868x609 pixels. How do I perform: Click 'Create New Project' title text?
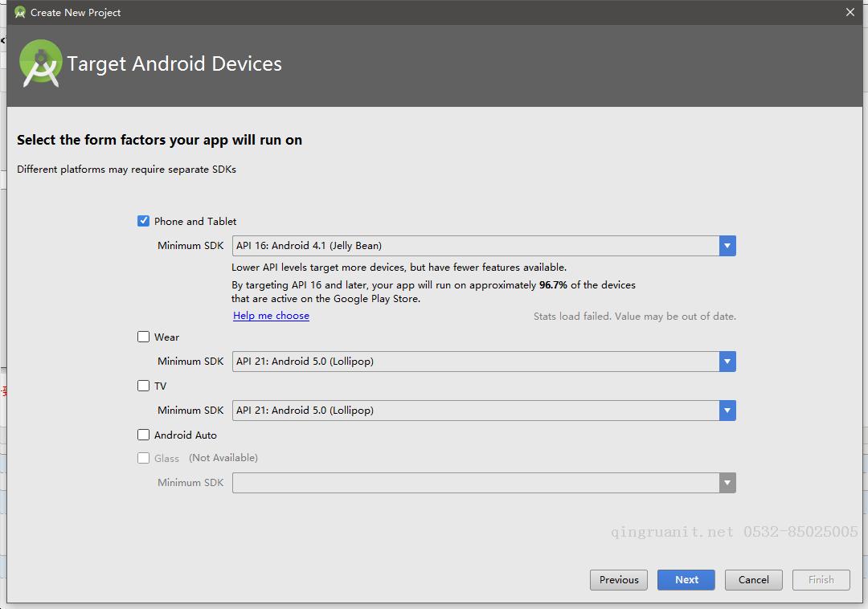pos(76,12)
